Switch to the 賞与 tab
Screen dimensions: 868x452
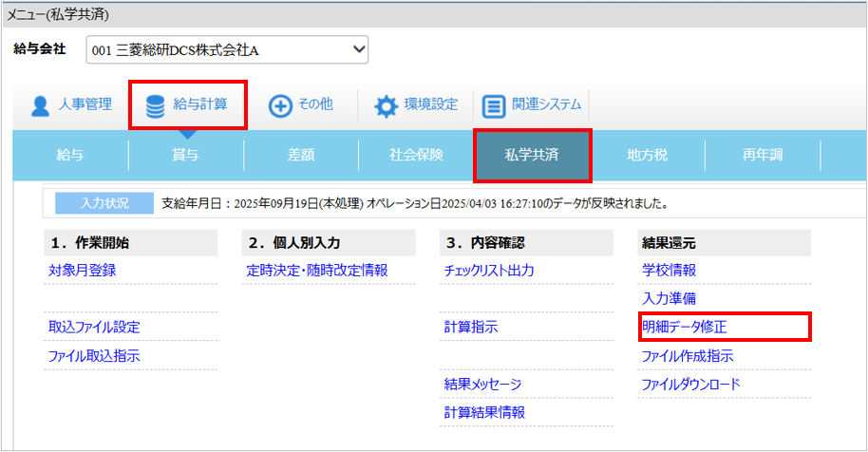(x=185, y=155)
